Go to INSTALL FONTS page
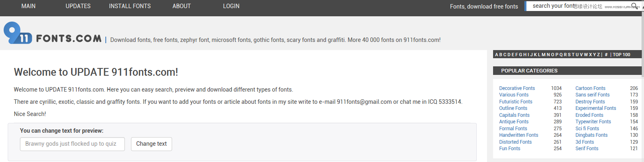Image resolution: width=644 pixels, height=162 pixels. [x=130, y=6]
